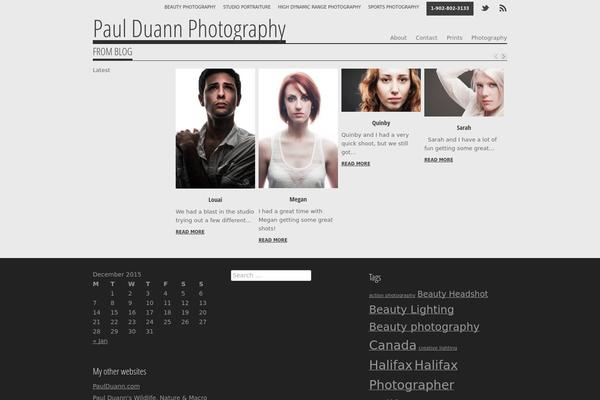600x400 pixels.
Task: Open Sports Photography top menu
Action: pyautogui.click(x=393, y=7)
